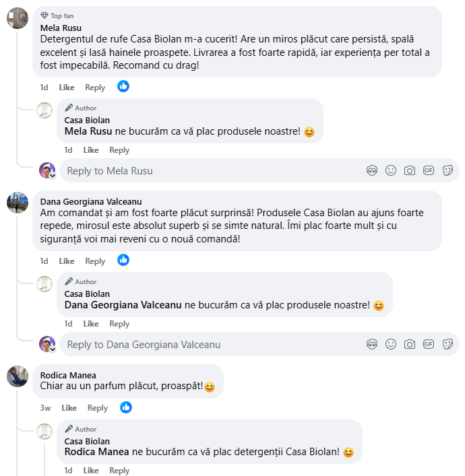This screenshot has height=476, width=465.
Task: Click the like reaction on Rodica Manea's comment
Action: point(126,407)
